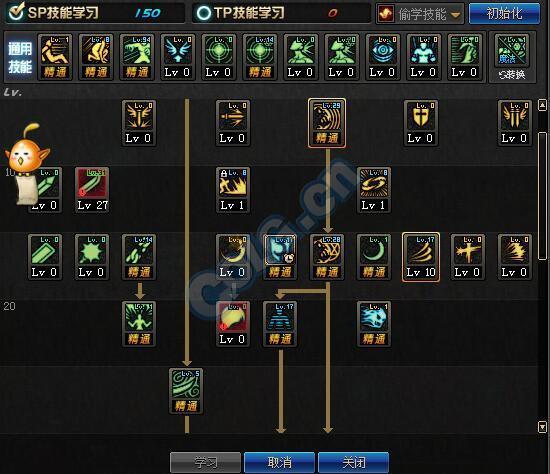Select the orange bird mascot icon
The width and height of the screenshot is (550, 474).
point(27,163)
